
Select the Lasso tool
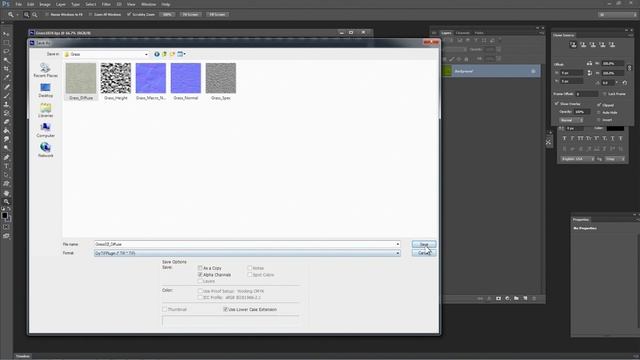click(x=6, y=51)
